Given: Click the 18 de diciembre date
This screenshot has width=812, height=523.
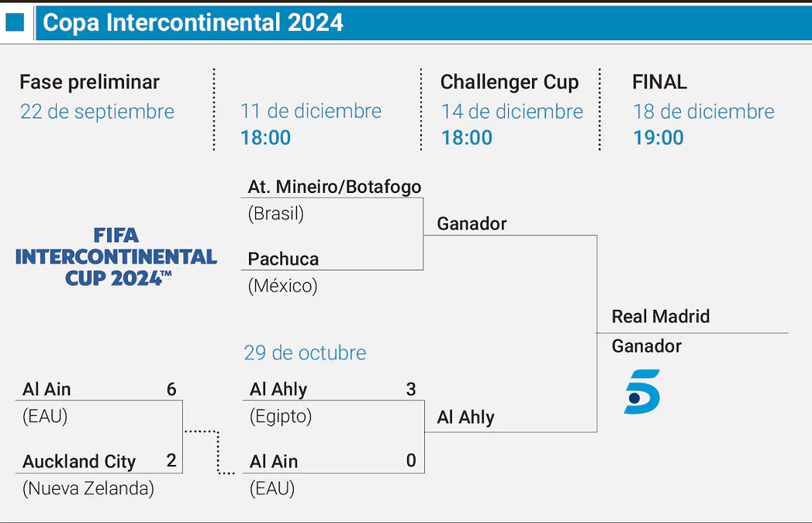Looking at the screenshot, I should (x=703, y=112).
